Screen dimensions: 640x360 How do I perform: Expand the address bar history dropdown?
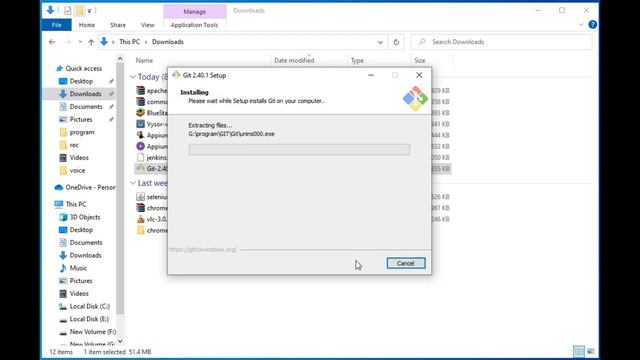click(x=380, y=42)
